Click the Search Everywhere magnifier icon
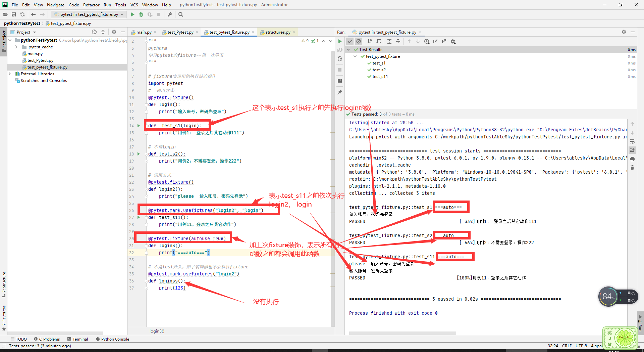This screenshot has width=644, height=352. pyautogui.click(x=181, y=14)
